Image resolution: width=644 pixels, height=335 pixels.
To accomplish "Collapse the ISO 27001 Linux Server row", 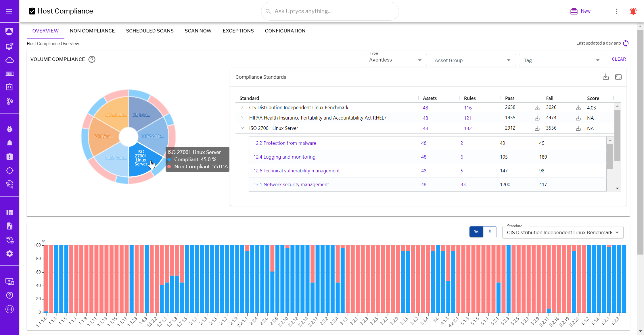I will (242, 128).
